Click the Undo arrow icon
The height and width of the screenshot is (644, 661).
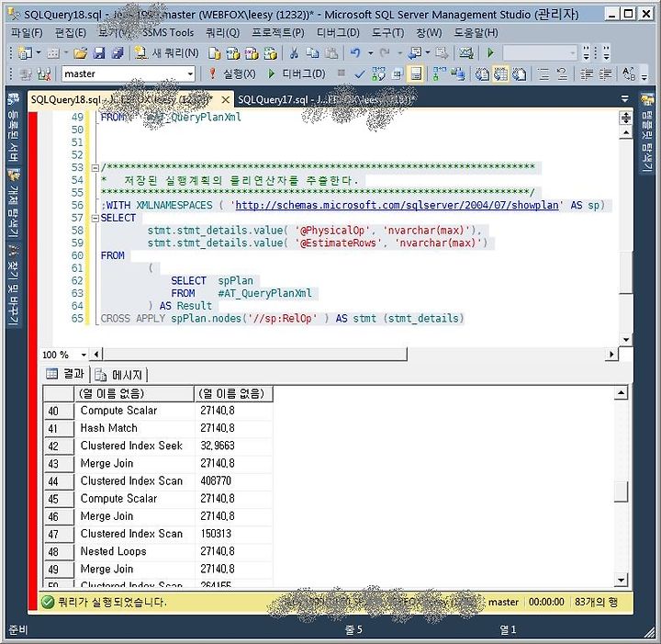tap(355, 52)
